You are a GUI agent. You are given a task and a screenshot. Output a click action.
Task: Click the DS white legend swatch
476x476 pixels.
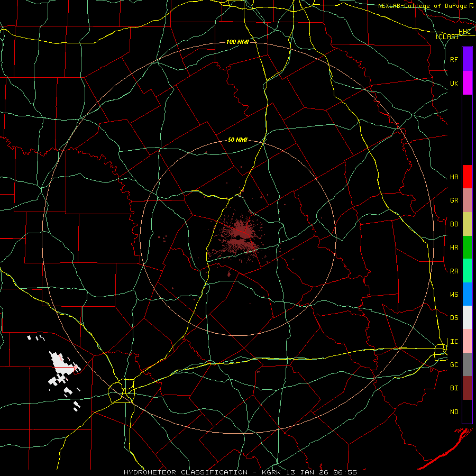pos(467,317)
